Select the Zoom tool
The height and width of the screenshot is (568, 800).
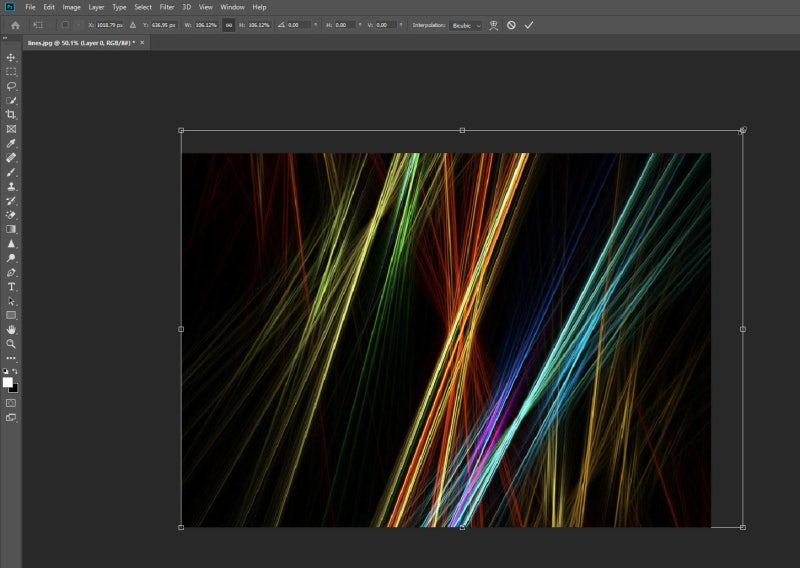click(11, 344)
